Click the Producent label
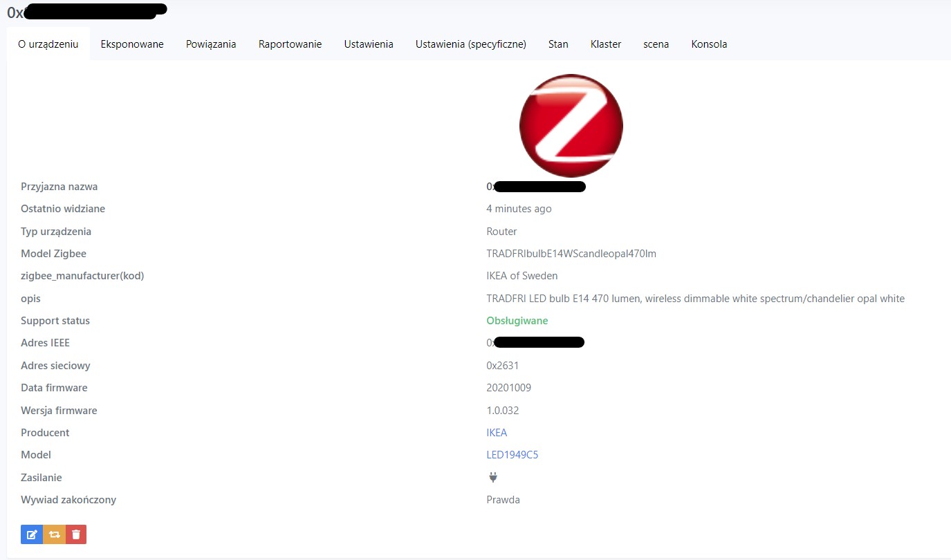Screen dimensions: 951x560 46,433
